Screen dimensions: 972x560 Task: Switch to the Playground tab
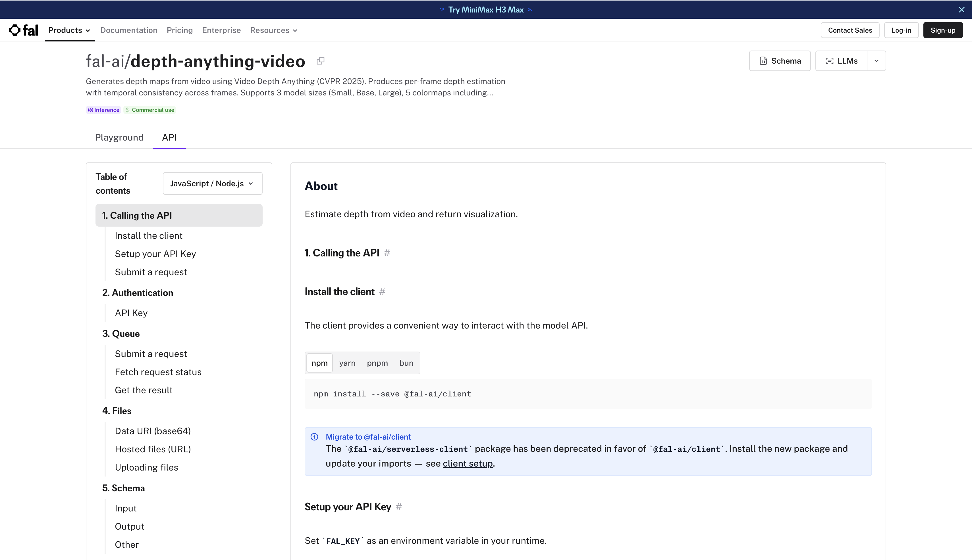[x=119, y=137]
